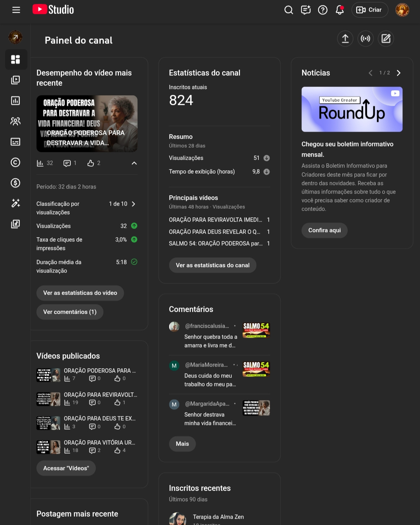The image size is (420, 525).
Task: Click the create post pencil icon
Action: [386, 38]
